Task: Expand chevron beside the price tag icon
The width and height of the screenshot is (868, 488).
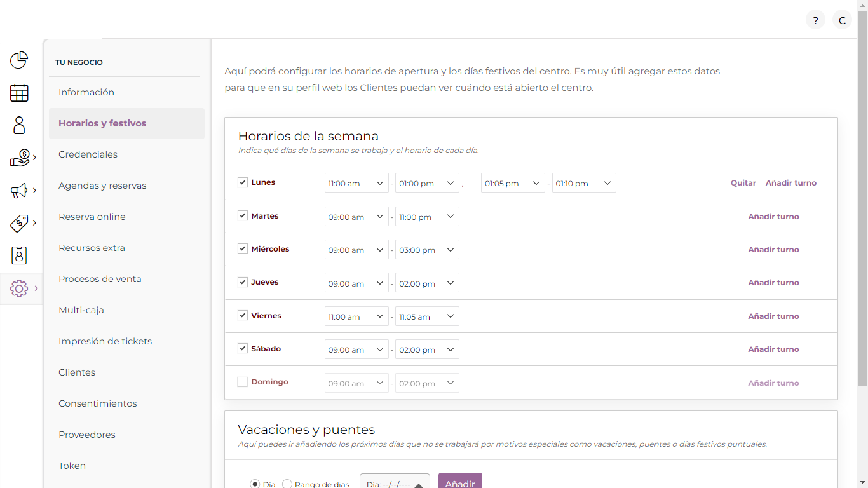Action: (x=34, y=223)
